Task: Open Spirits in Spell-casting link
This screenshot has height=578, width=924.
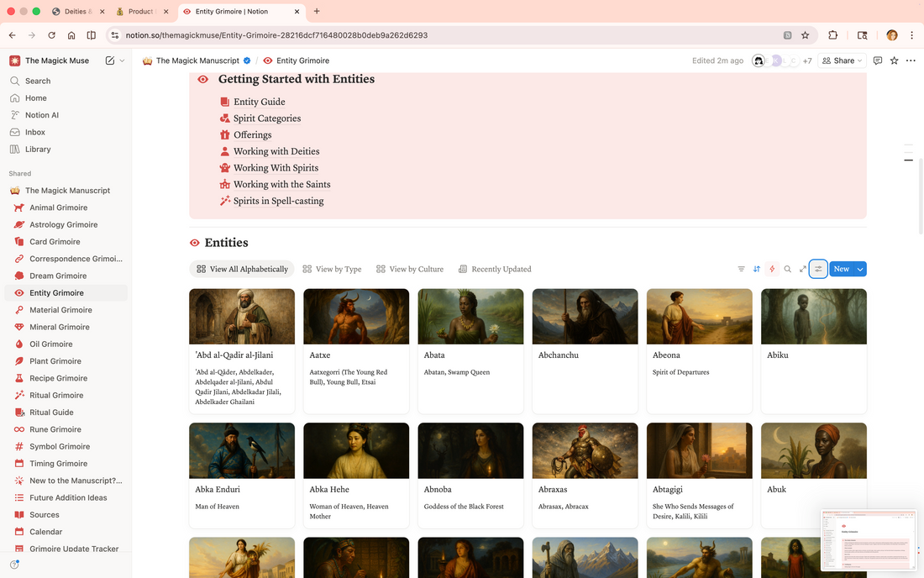Action: 278,201
